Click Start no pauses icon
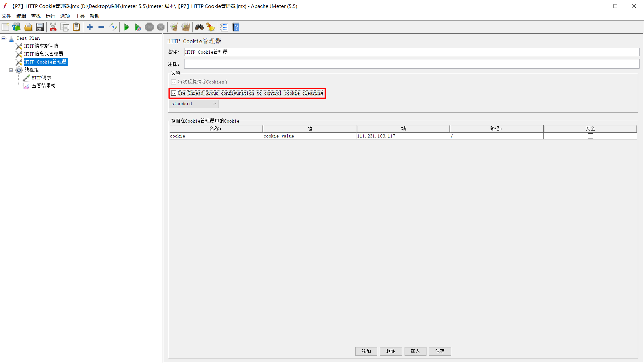The width and height of the screenshot is (644, 363). coord(138,27)
